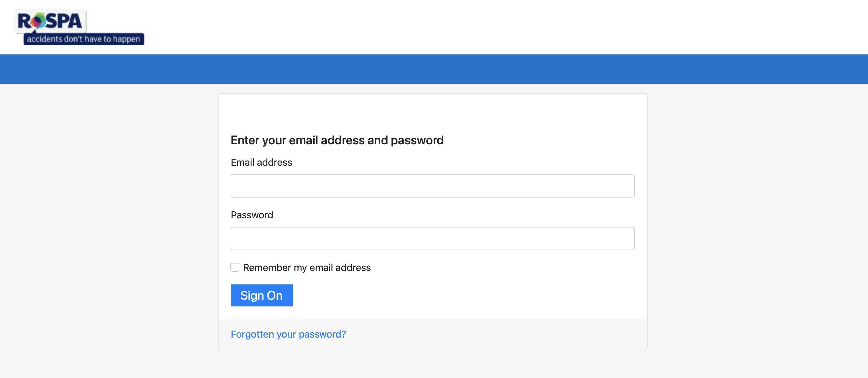Click the "Remember my email address" label text
868x378 pixels.
pyautogui.click(x=307, y=268)
